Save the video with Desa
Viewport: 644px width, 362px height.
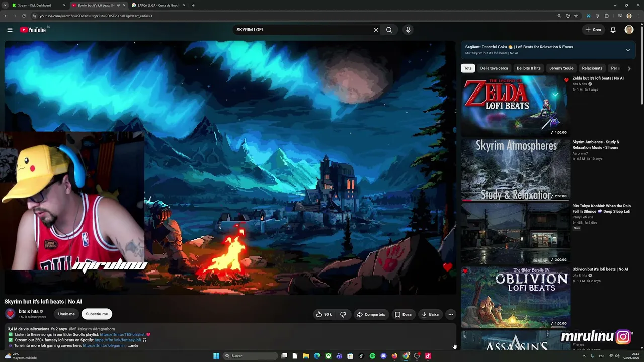[403, 314]
